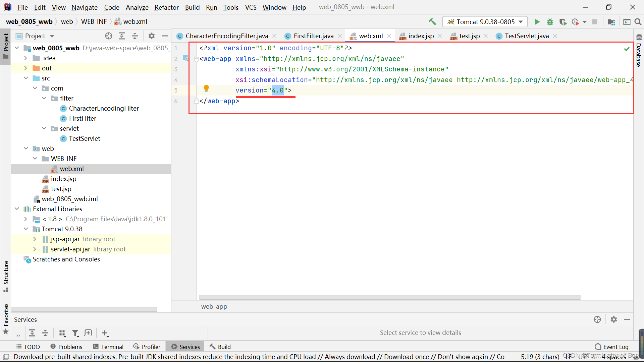Click the yellow intention bulb icon
This screenshot has width=644, height=362.
[x=206, y=88]
